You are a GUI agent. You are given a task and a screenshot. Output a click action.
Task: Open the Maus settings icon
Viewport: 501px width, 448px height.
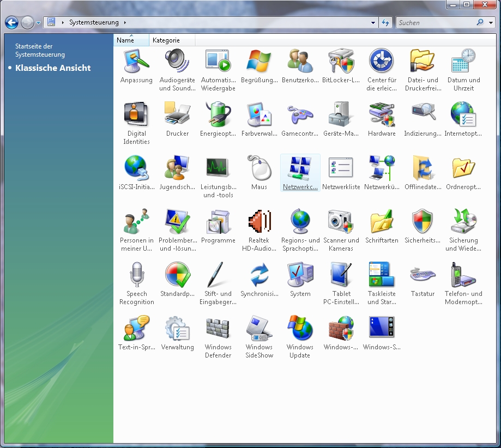click(259, 167)
